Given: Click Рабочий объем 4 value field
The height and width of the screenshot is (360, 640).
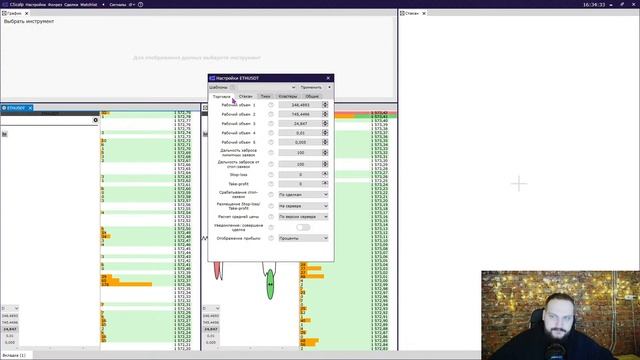Looking at the screenshot, I should (300, 133).
